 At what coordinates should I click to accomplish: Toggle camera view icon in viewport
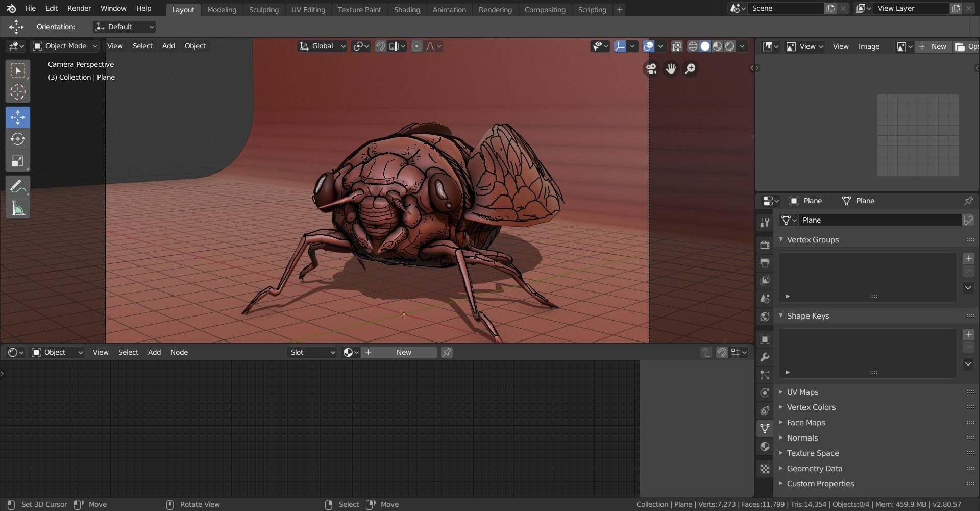[651, 68]
